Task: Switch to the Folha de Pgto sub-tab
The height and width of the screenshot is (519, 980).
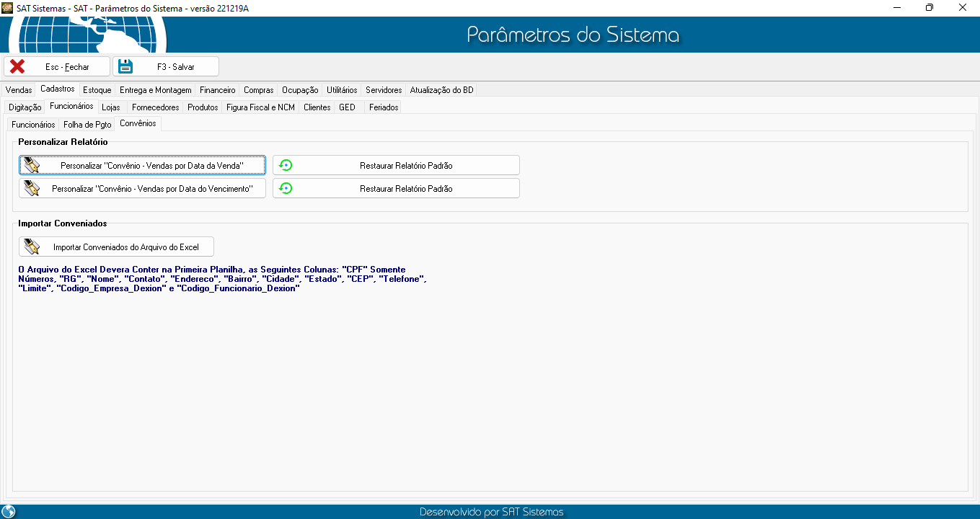Action: coord(87,125)
